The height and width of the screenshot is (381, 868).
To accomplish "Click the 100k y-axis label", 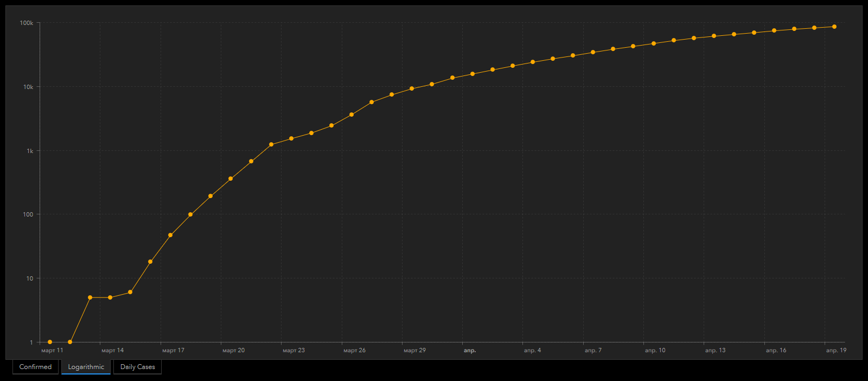I will (x=27, y=23).
